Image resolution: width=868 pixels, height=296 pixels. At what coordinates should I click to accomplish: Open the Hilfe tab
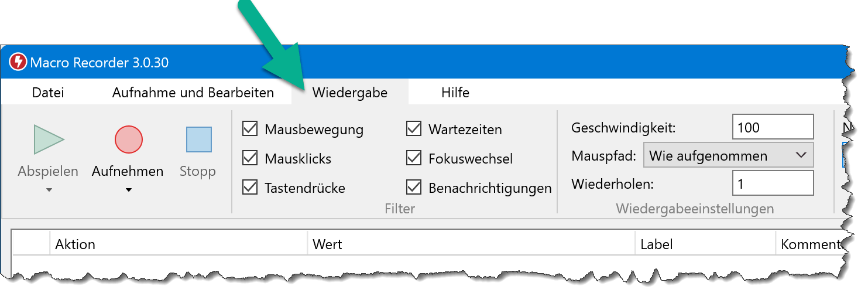455,93
